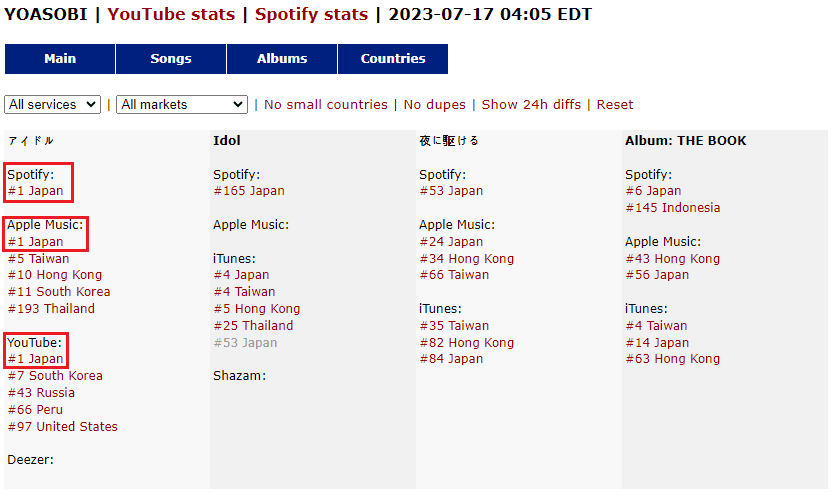Enable Show 24h diffs
The image size is (835, 496).
(x=531, y=105)
